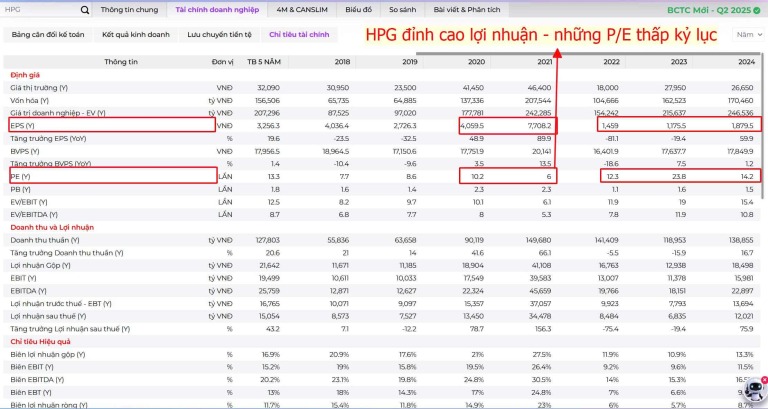Open the Biểu đồ tab
The image size is (768, 409).
(x=359, y=10)
